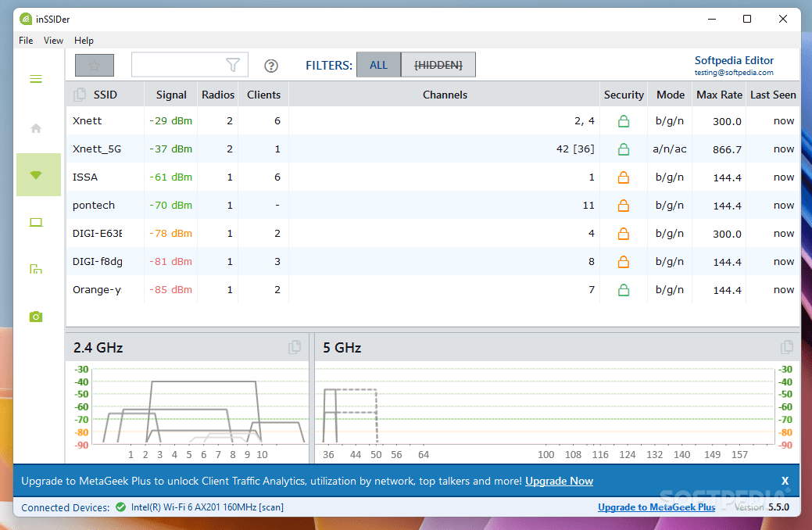
Task: Click the lock icon for DIGI-f8dg row
Action: click(624, 262)
